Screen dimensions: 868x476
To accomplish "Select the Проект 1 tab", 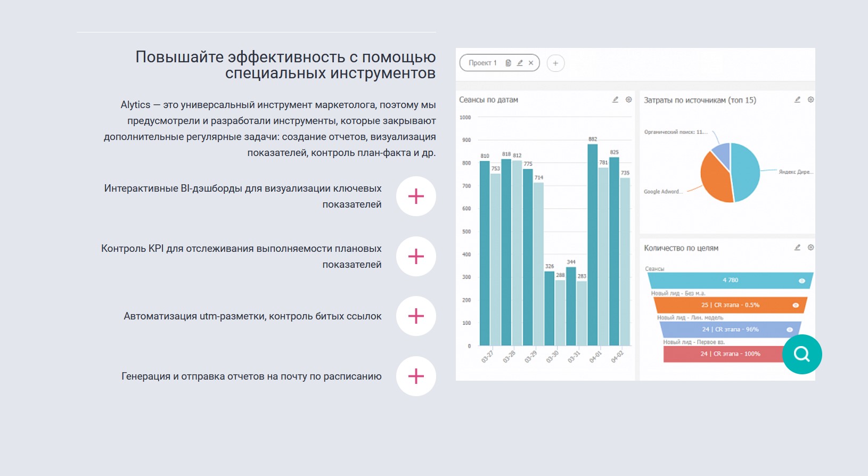I will point(482,63).
